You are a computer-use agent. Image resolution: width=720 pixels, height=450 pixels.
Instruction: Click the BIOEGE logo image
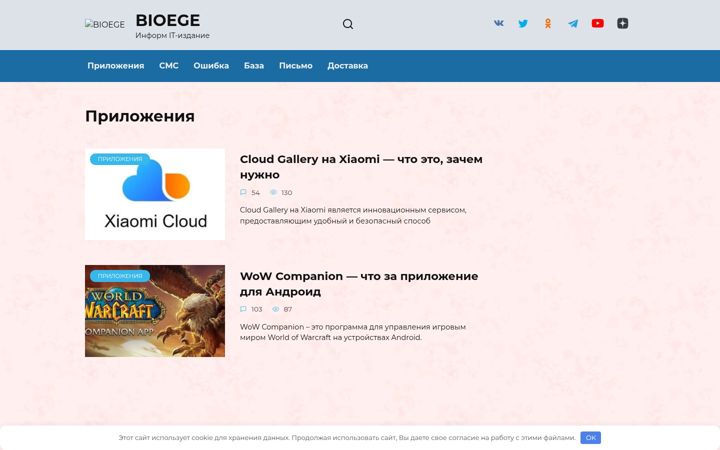[x=105, y=24]
